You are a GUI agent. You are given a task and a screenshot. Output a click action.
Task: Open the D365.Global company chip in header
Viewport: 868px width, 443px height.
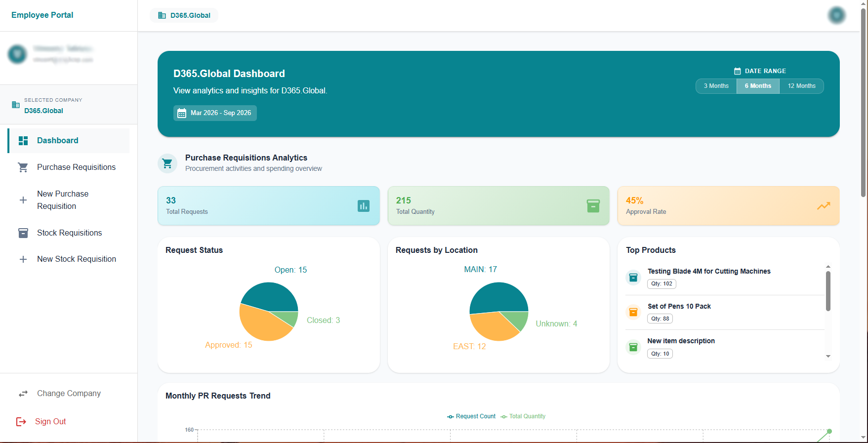coord(184,15)
